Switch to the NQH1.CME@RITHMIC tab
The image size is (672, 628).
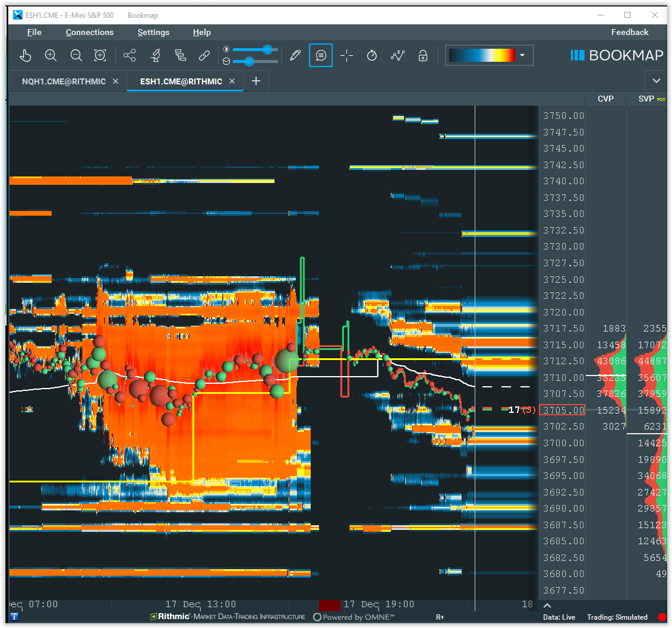tap(64, 81)
